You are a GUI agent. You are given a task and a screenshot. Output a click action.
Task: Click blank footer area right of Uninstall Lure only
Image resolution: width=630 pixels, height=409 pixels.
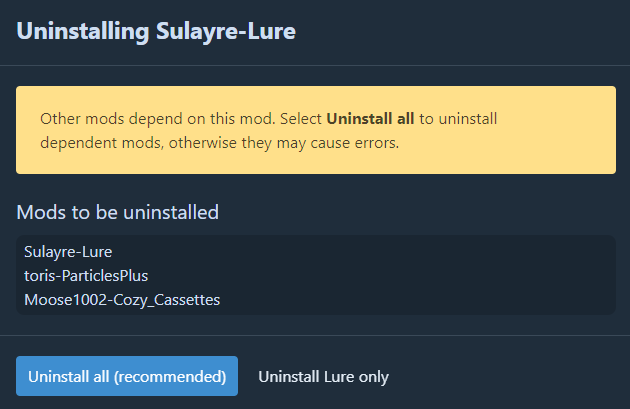point(510,376)
